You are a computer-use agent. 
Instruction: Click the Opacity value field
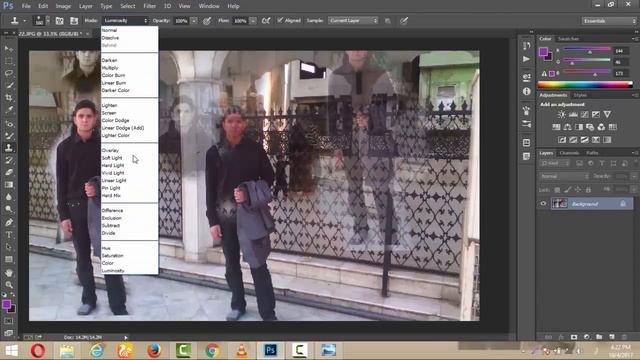coord(181,20)
